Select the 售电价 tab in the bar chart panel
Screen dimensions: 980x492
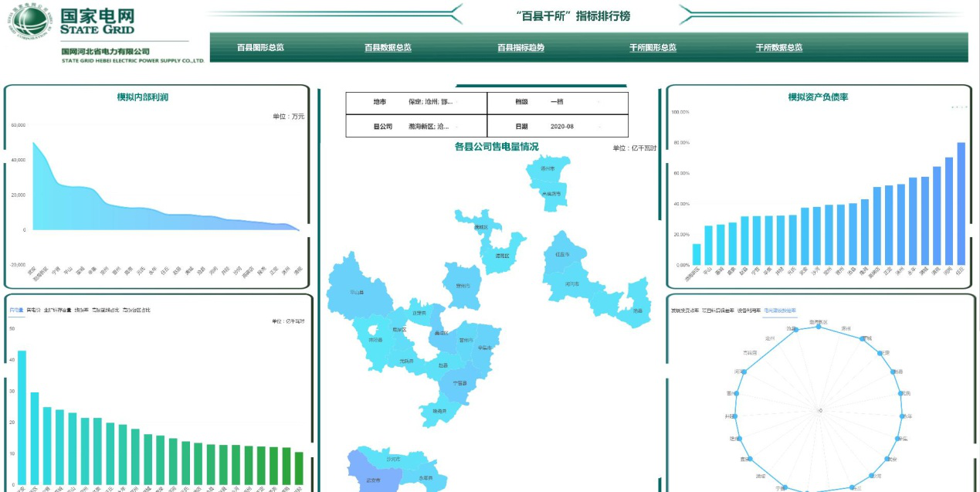[x=33, y=310]
